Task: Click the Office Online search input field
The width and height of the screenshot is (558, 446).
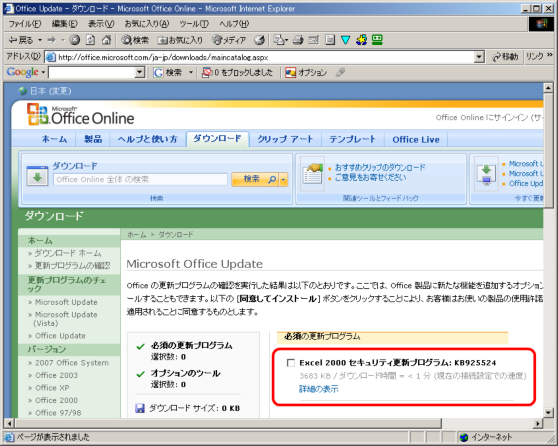Action: (140, 179)
